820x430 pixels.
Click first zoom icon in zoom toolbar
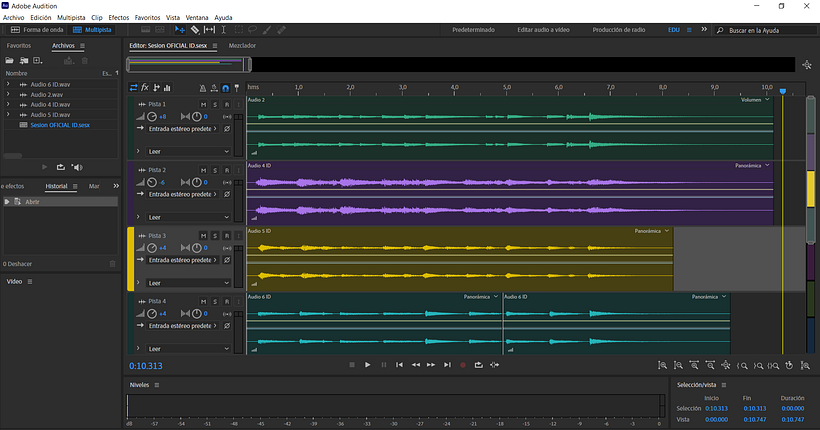(x=662, y=366)
